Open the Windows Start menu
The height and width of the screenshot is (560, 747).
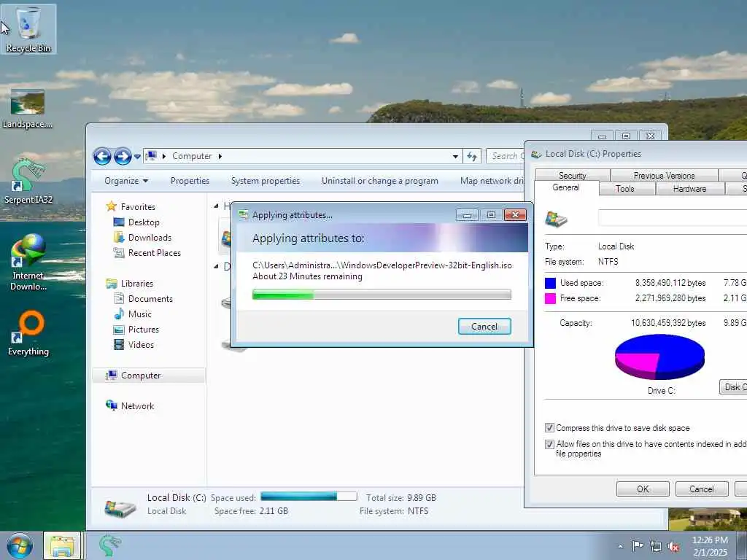[20, 545]
